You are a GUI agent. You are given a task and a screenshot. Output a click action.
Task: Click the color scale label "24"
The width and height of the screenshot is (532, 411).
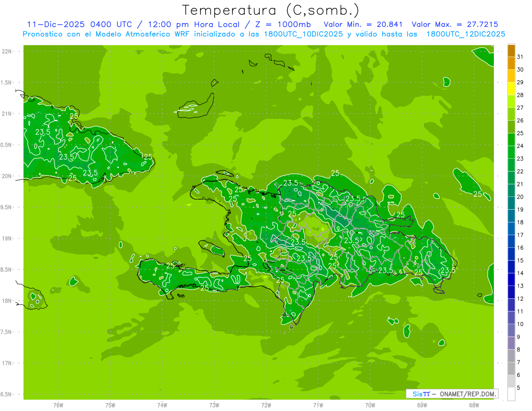[x=520, y=146]
